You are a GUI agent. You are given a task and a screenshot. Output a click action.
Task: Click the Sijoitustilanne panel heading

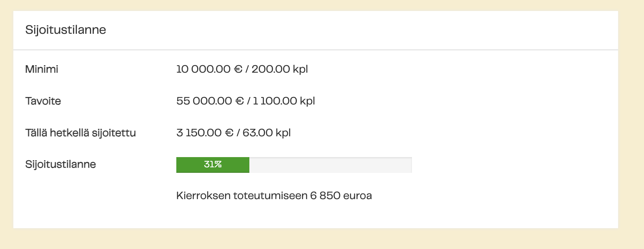tap(66, 30)
